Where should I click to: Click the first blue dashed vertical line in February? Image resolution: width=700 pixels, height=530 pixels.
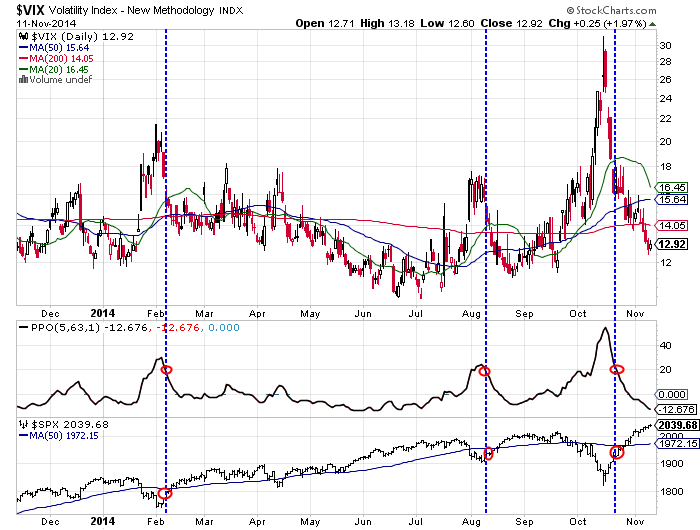click(x=166, y=200)
